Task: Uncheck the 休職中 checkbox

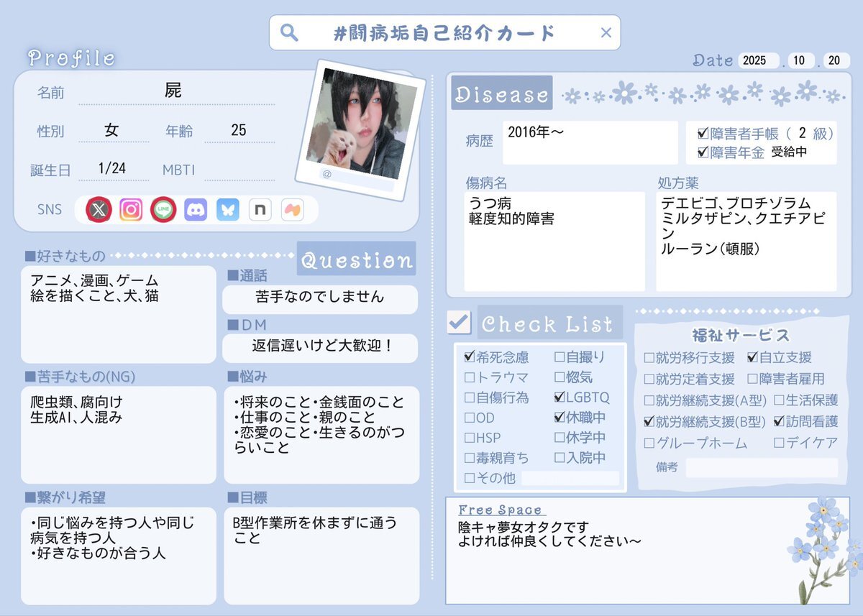Action: 560,417
